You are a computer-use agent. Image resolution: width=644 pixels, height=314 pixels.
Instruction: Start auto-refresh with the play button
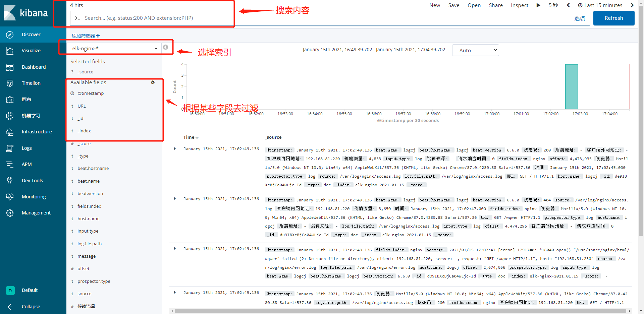(538, 5)
